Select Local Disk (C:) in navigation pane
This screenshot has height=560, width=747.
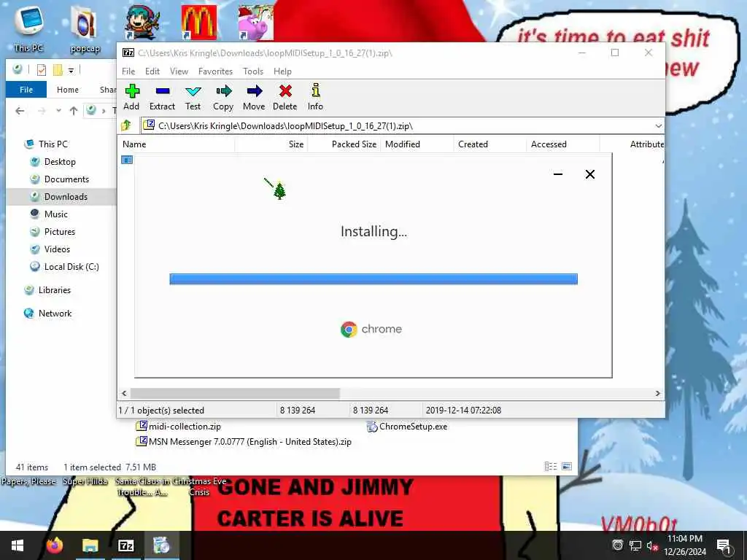click(x=71, y=267)
